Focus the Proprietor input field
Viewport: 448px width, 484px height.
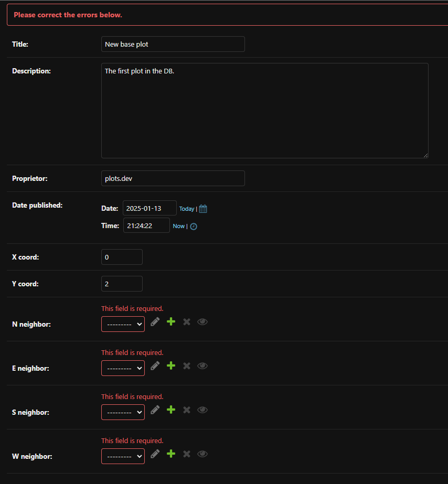coord(173,178)
